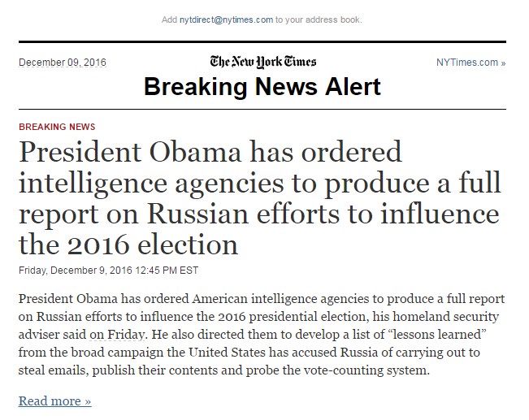Click 'to your address book' text
This screenshot has height=420, width=529.
pos(319,20)
